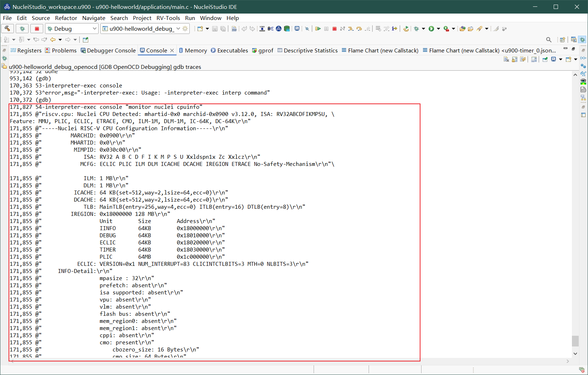Toggle Instruction Stepping Mode button
This screenshot has height=375, width=588.
click(x=394, y=29)
